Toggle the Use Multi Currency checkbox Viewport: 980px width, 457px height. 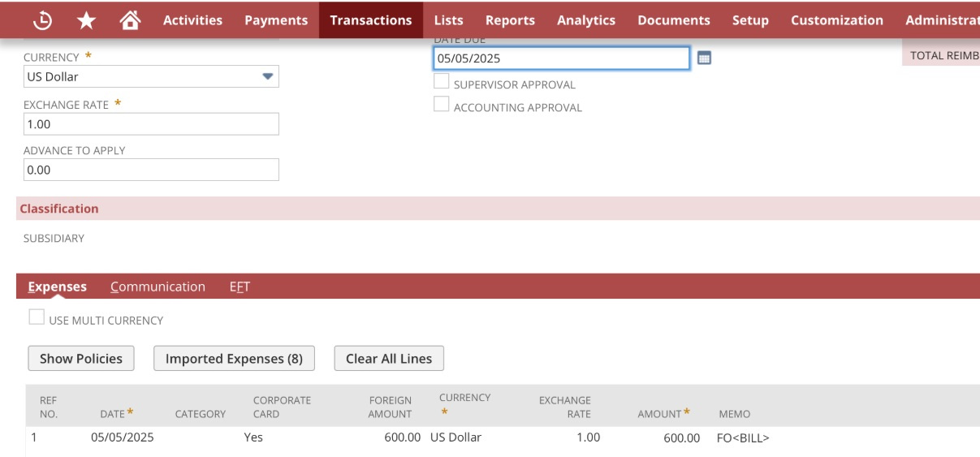pyautogui.click(x=37, y=317)
